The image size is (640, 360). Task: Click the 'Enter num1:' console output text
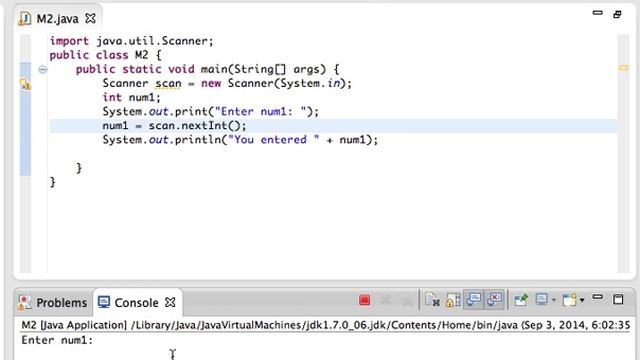coord(57,340)
